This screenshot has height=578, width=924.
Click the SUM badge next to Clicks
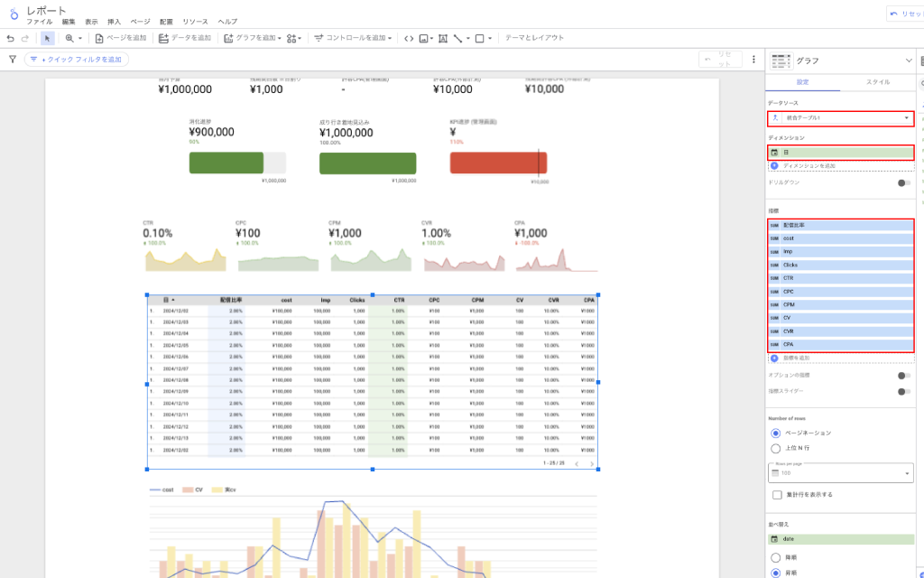click(x=774, y=265)
